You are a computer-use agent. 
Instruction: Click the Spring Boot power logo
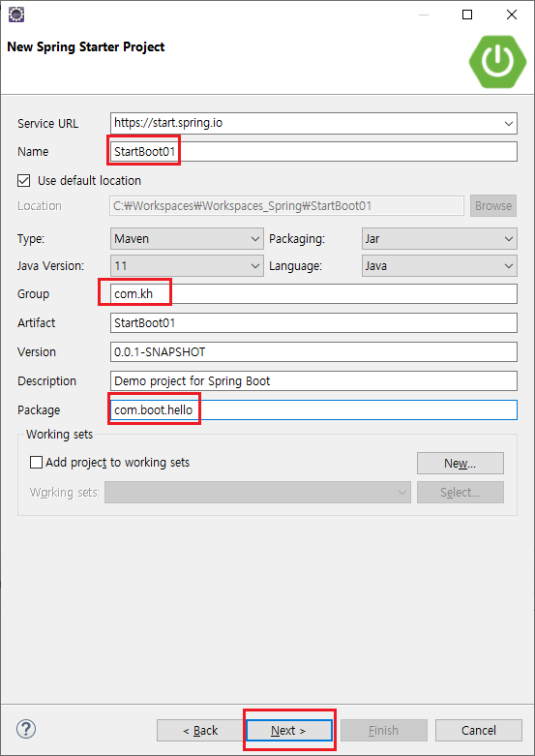pyautogui.click(x=497, y=61)
